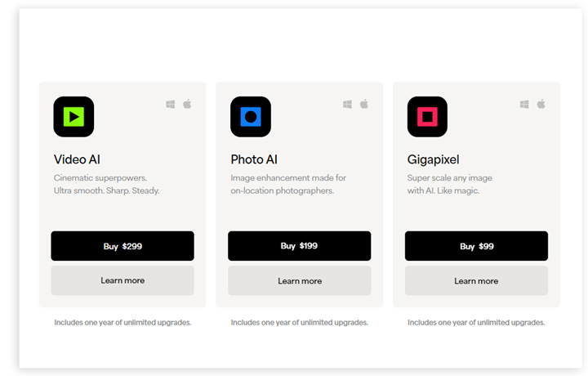Select the Photo AI product title
Image resolution: width=588 pixels, height=376 pixels.
coord(254,159)
